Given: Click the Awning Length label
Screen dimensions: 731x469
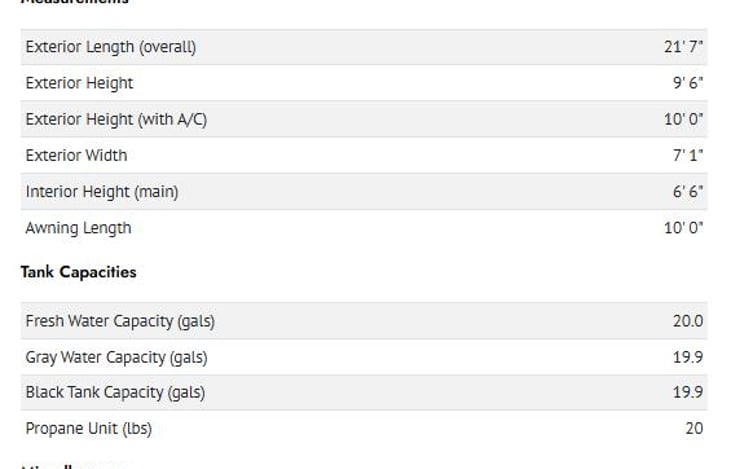Looking at the screenshot, I should click(78, 227).
